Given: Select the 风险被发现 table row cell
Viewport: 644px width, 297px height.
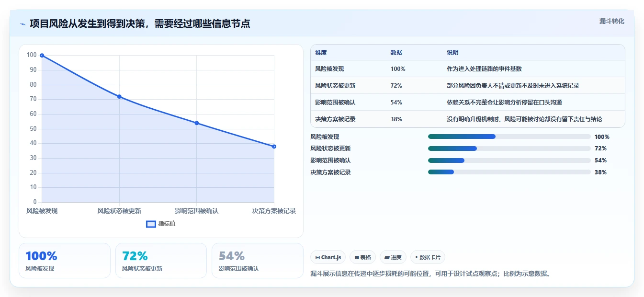Looking at the screenshot, I should (x=329, y=69).
